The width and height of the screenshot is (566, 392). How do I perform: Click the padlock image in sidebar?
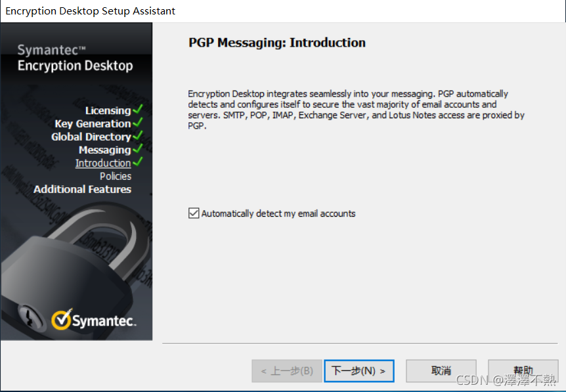pos(76,271)
